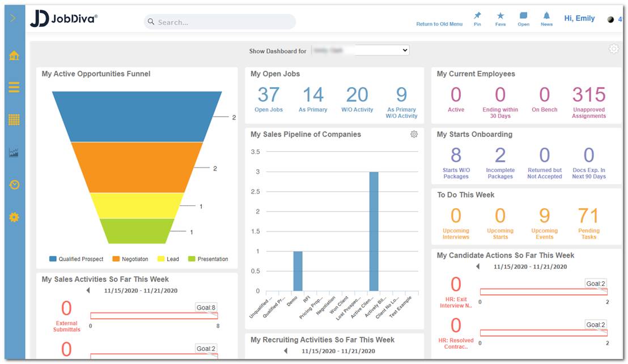628x364 pixels.
Task: Click the 37 Open Jobs count
Action: coord(268,93)
